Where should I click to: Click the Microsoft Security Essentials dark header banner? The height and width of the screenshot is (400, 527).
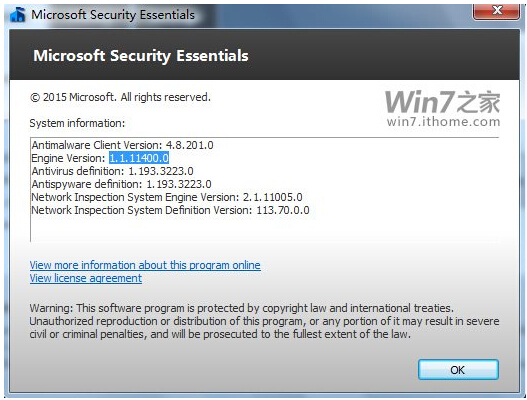264,55
